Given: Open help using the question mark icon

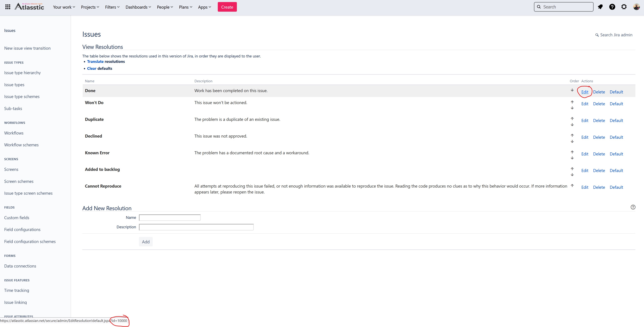Looking at the screenshot, I should coord(612,7).
